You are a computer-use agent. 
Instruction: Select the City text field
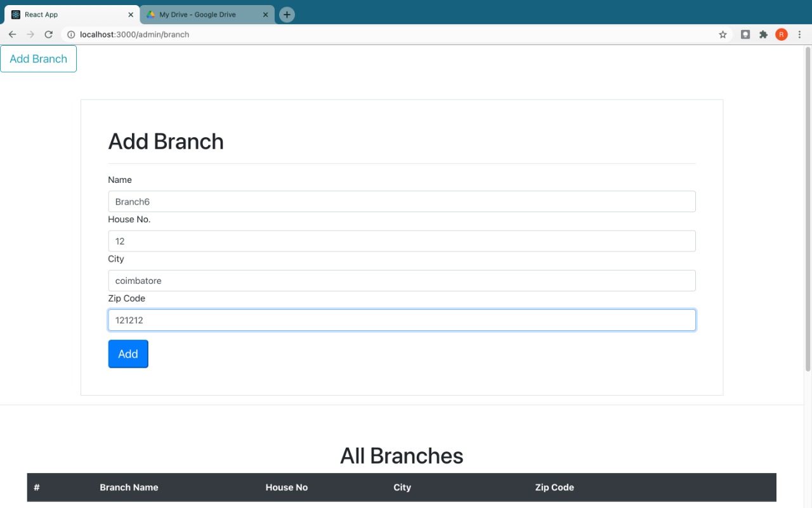coord(402,281)
